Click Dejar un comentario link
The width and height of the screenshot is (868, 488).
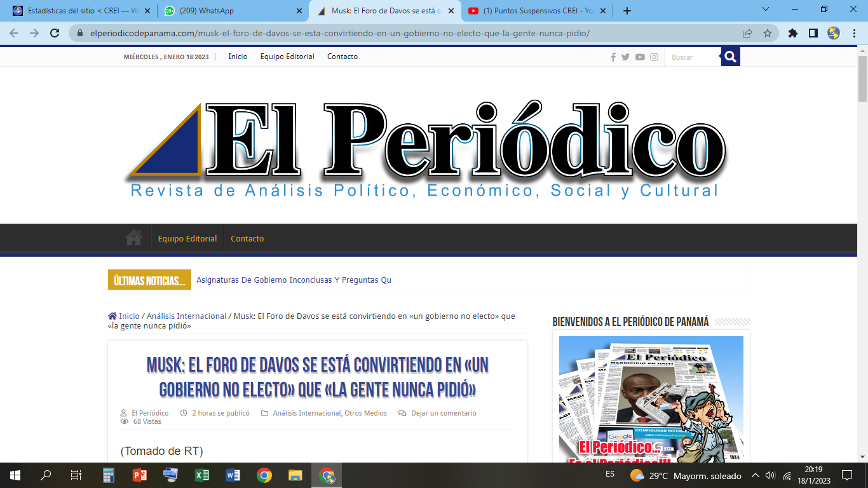444,413
